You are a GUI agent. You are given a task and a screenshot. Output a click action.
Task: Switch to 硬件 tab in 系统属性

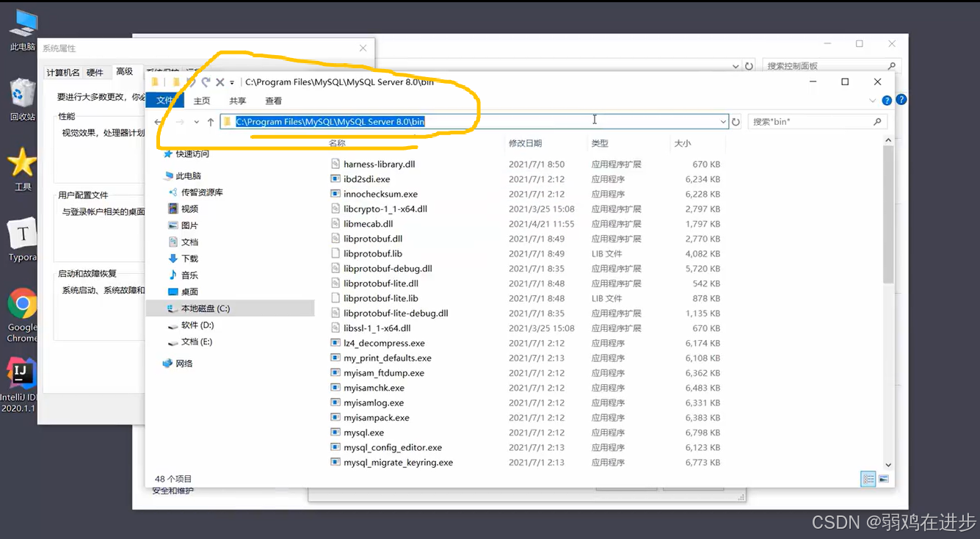[x=95, y=73]
